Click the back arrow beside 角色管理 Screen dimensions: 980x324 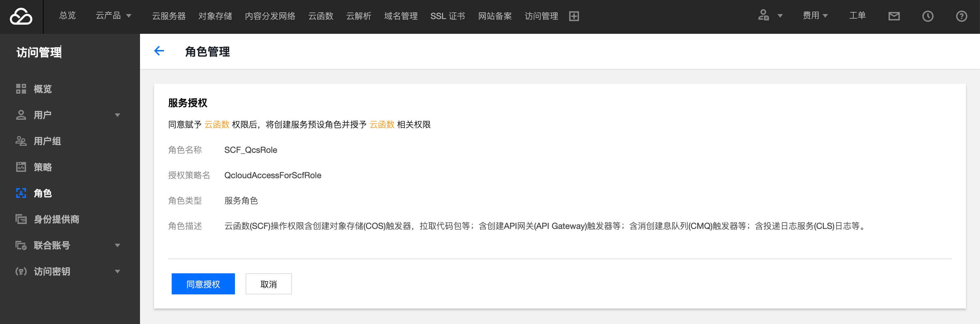[x=159, y=51]
